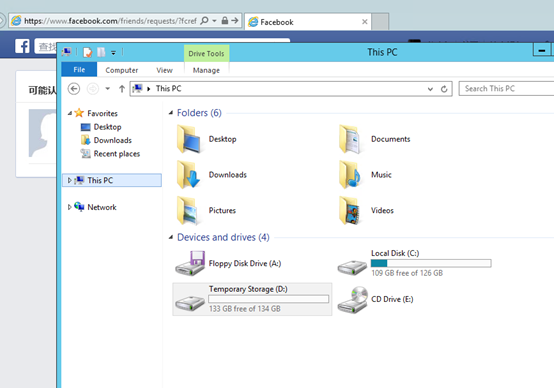Open a new blank browser tab
The height and width of the screenshot is (388, 554).
pos(380,22)
